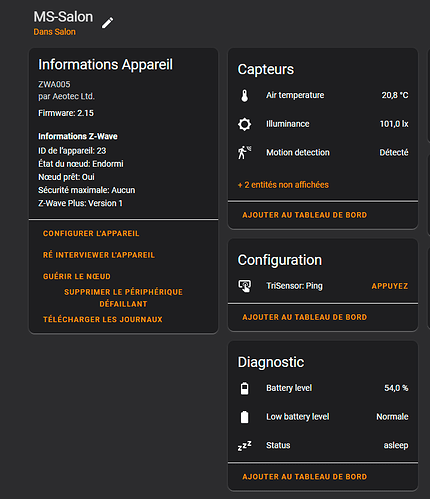Click the sleep zzz Status icon

point(245,446)
